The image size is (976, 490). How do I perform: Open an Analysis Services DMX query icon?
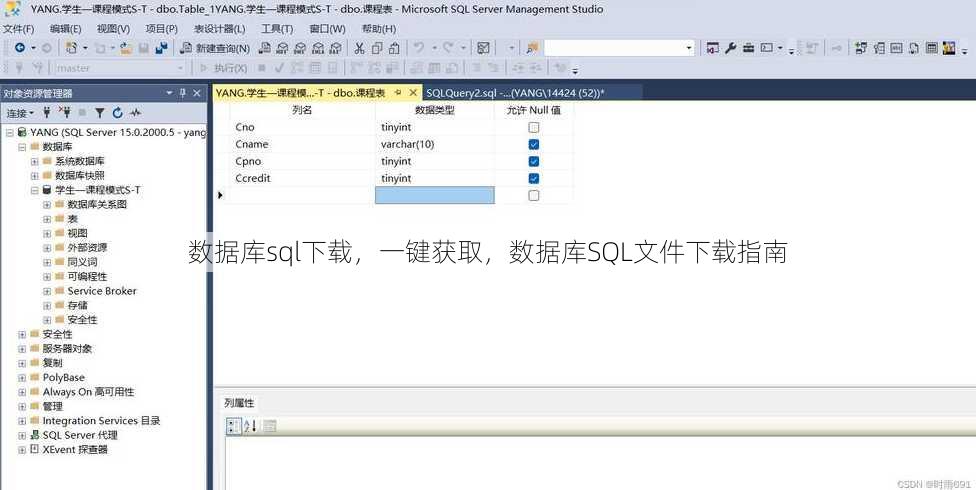(300, 48)
